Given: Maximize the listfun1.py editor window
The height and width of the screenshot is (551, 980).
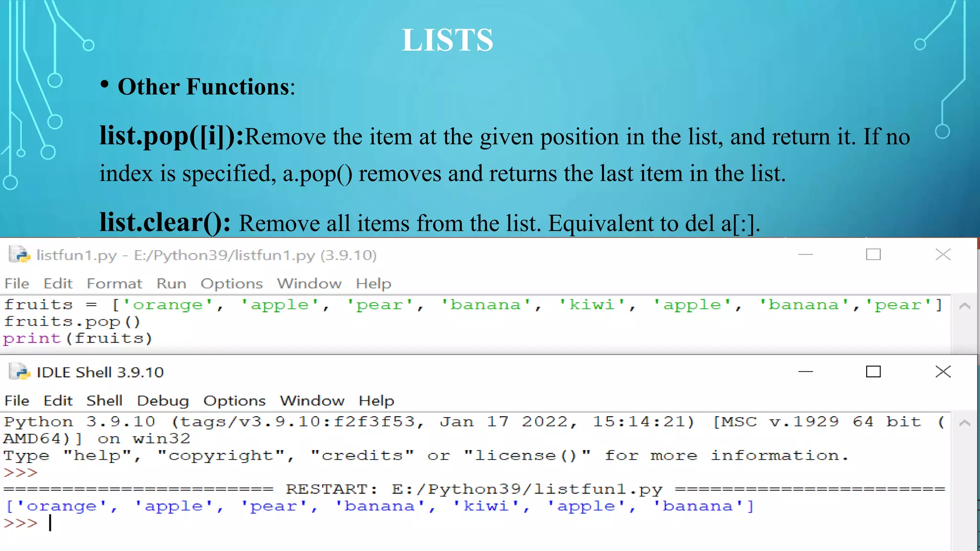Looking at the screenshot, I should pos(873,254).
